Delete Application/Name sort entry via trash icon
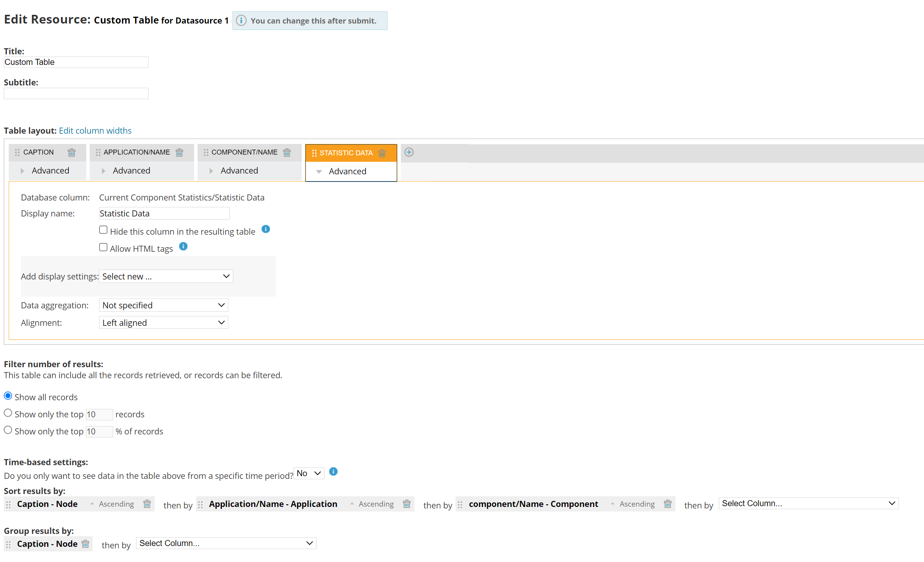 click(407, 504)
